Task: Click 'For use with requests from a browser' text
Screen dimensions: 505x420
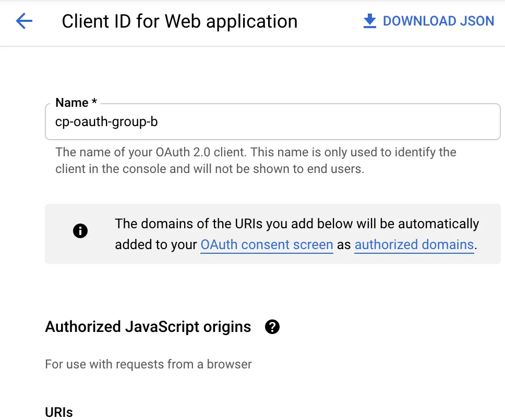Action: coord(148,364)
